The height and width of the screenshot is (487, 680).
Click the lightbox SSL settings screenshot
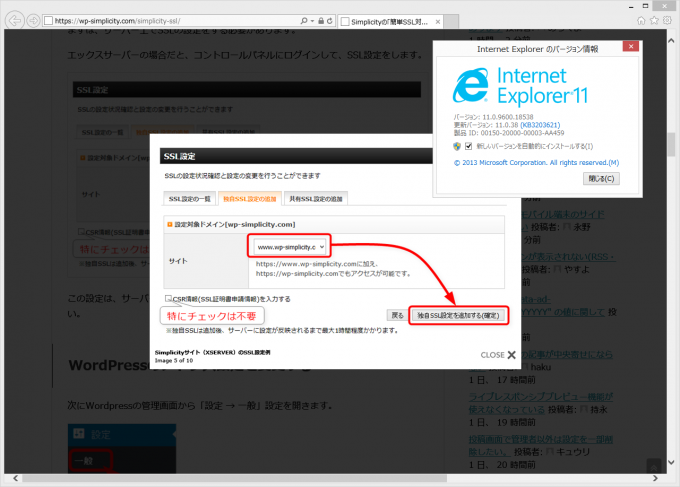pyautogui.click(x=334, y=242)
